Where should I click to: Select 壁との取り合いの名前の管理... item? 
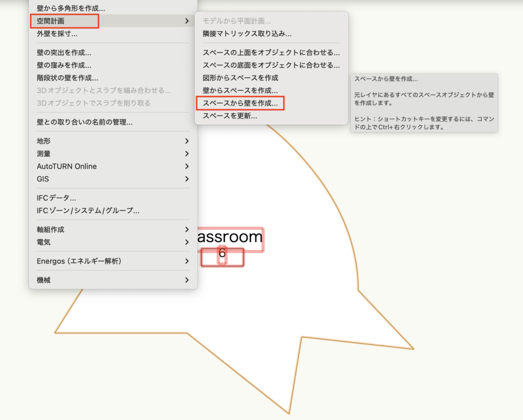pyautogui.click(x=85, y=122)
